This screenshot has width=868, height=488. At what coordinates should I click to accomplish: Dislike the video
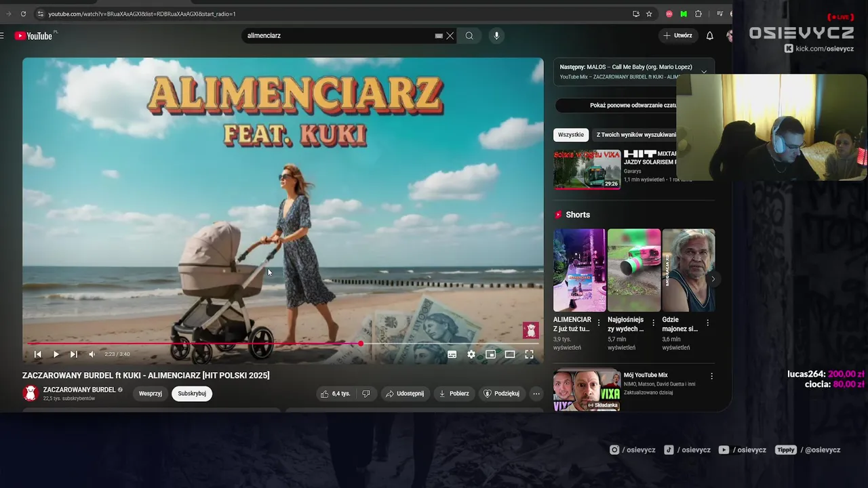coord(366,394)
